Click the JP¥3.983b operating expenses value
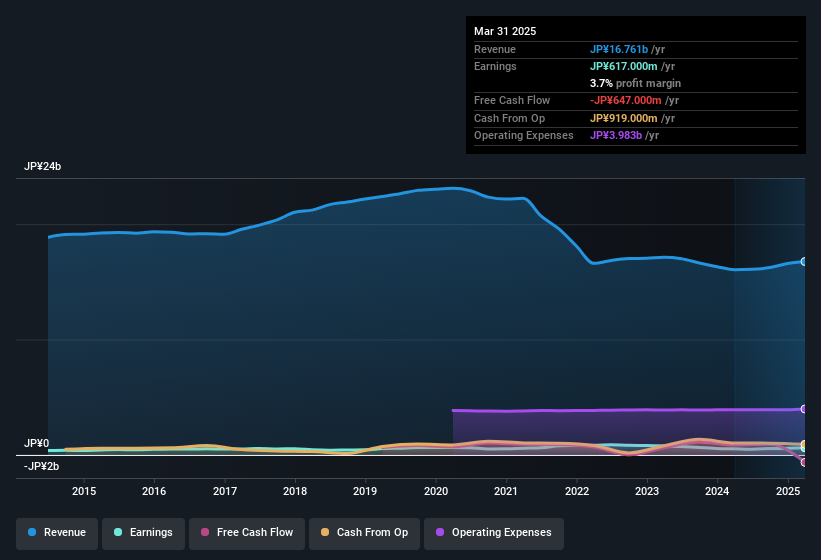This screenshot has height=560, width=821. [x=616, y=135]
